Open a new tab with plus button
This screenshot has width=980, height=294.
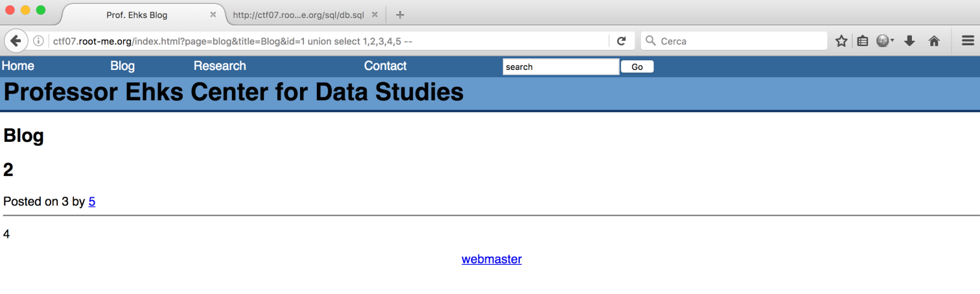[x=400, y=15]
